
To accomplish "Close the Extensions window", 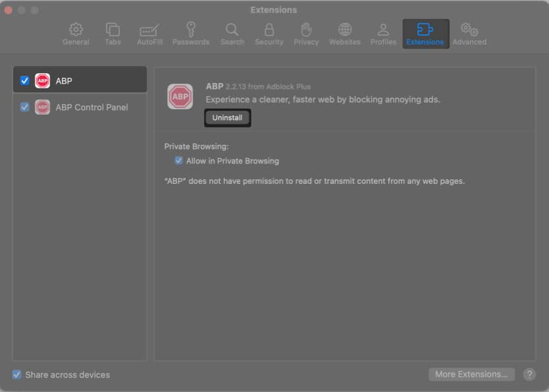I will 8,10.
